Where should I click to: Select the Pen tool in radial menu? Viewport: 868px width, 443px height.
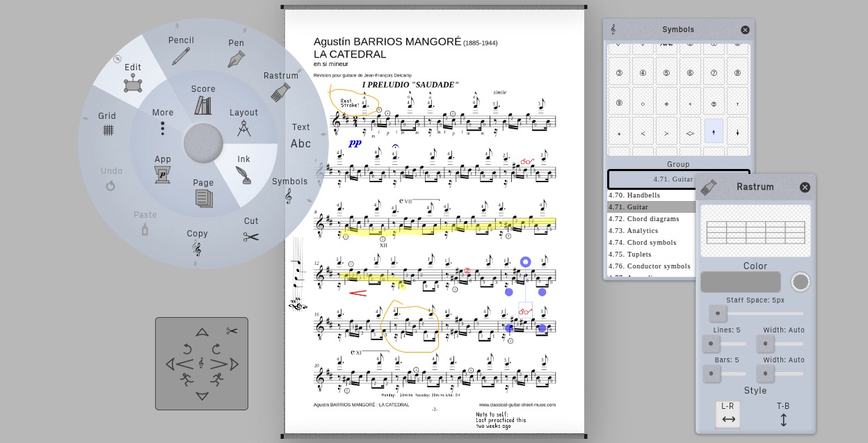236,53
